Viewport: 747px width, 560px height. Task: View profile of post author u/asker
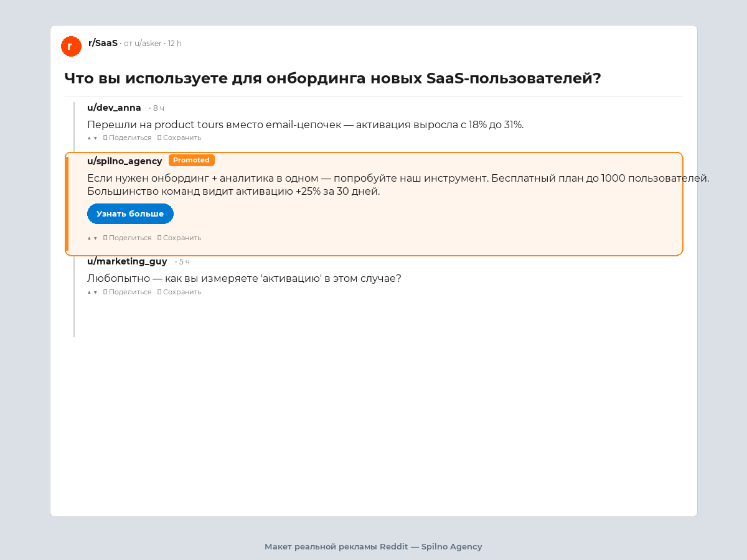pyautogui.click(x=148, y=44)
